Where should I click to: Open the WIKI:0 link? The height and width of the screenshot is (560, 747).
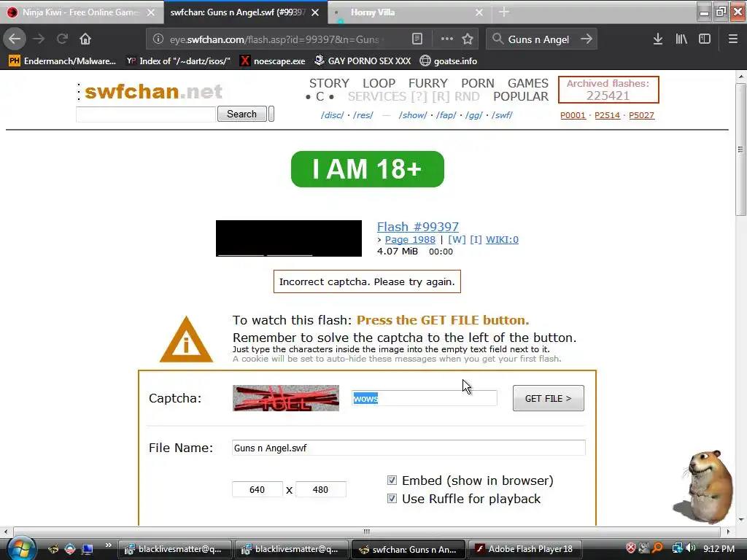point(502,239)
